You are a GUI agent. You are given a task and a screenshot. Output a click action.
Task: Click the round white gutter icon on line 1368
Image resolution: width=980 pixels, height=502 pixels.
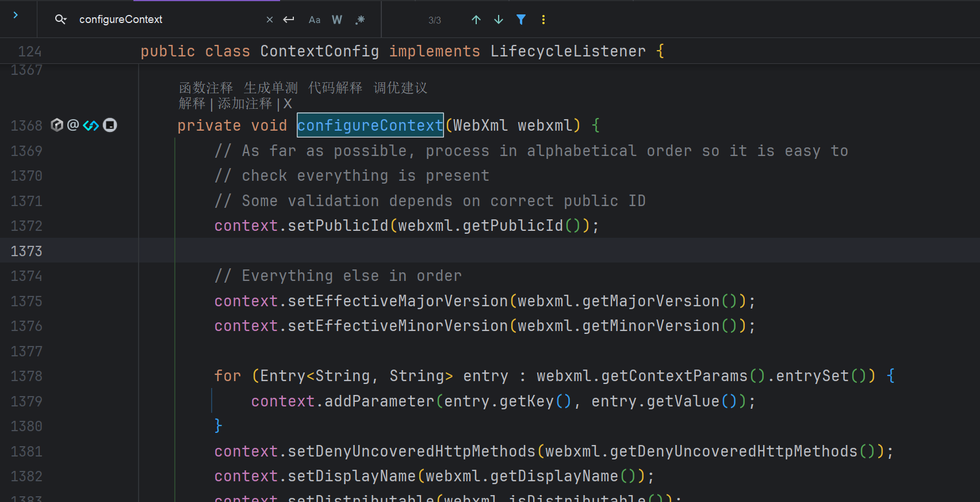click(x=110, y=125)
